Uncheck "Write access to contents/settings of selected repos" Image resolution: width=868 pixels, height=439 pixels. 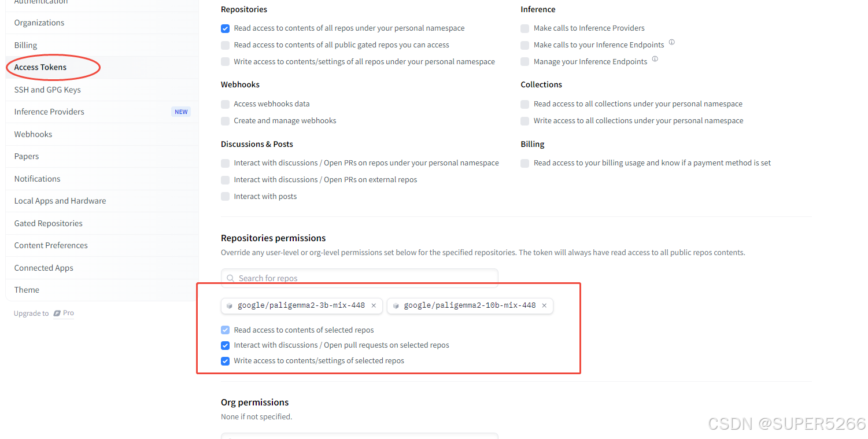tap(225, 361)
